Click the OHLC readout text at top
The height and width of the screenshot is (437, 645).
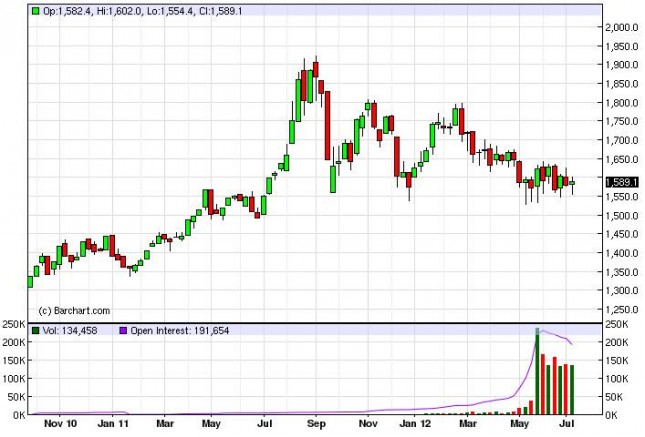click(143, 11)
